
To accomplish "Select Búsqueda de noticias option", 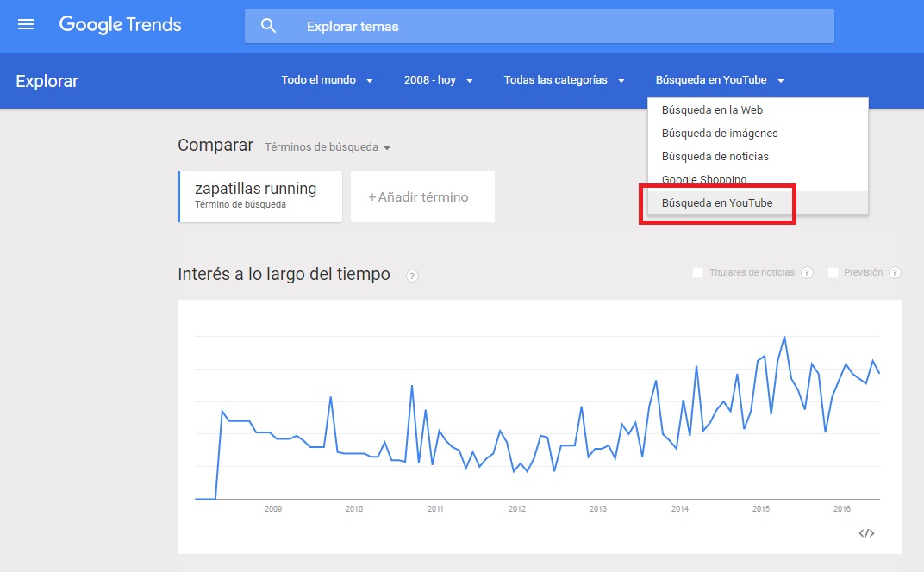I will (x=758, y=157).
